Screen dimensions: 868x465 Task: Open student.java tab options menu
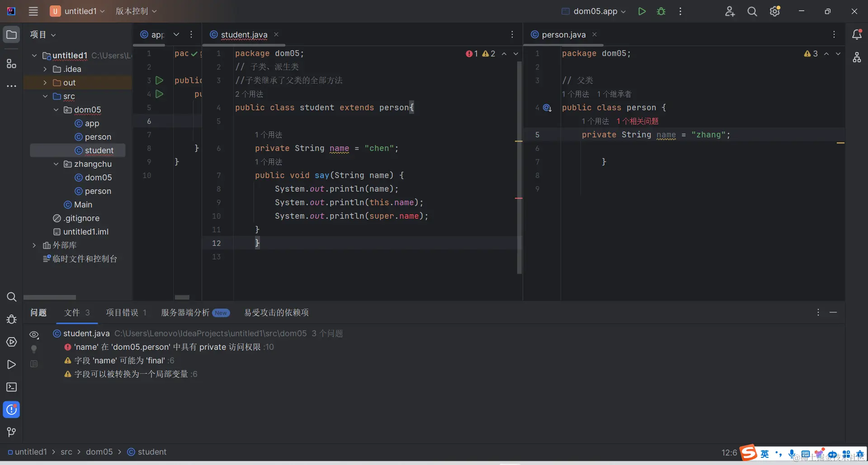(x=512, y=34)
